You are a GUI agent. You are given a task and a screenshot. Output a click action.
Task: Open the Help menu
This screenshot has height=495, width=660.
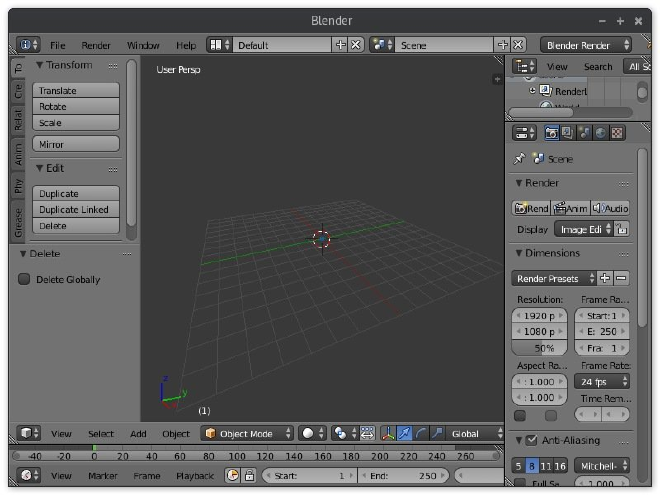(186, 45)
